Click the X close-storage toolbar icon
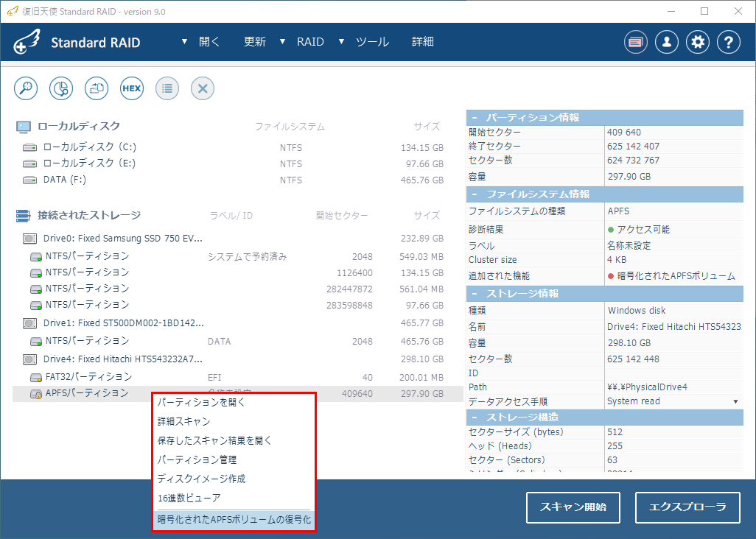Viewport: 756px width, 539px height. [203, 88]
